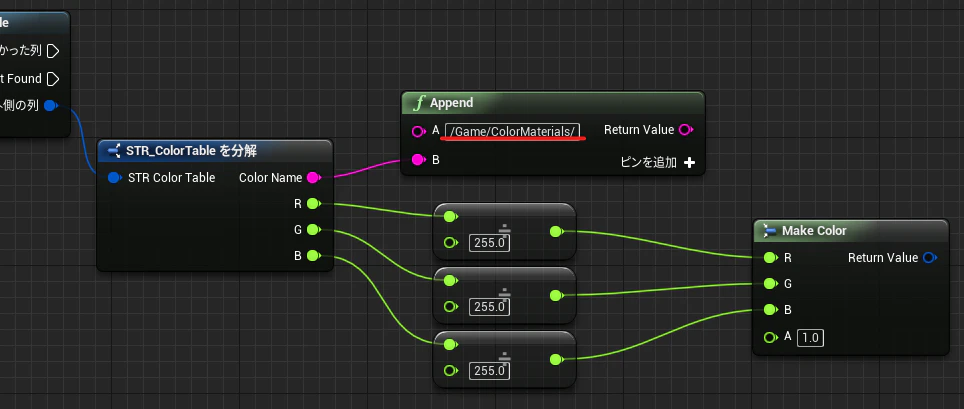
Task: Click the Append function f icon
Action: (419, 103)
